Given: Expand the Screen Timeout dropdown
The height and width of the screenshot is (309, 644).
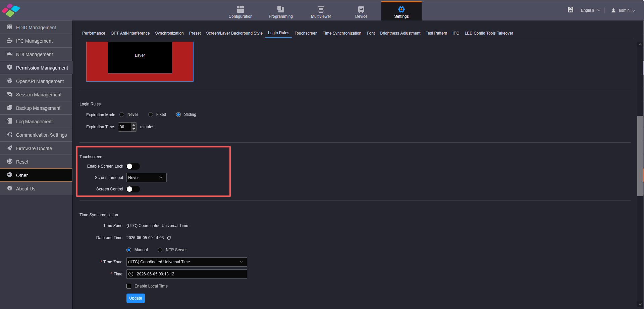Looking at the screenshot, I should coord(146,178).
